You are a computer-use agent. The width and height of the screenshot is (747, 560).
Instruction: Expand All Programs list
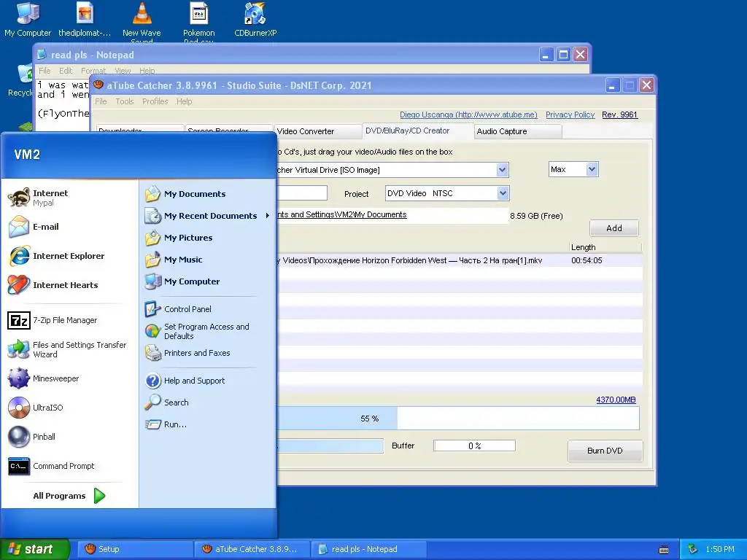coord(69,496)
